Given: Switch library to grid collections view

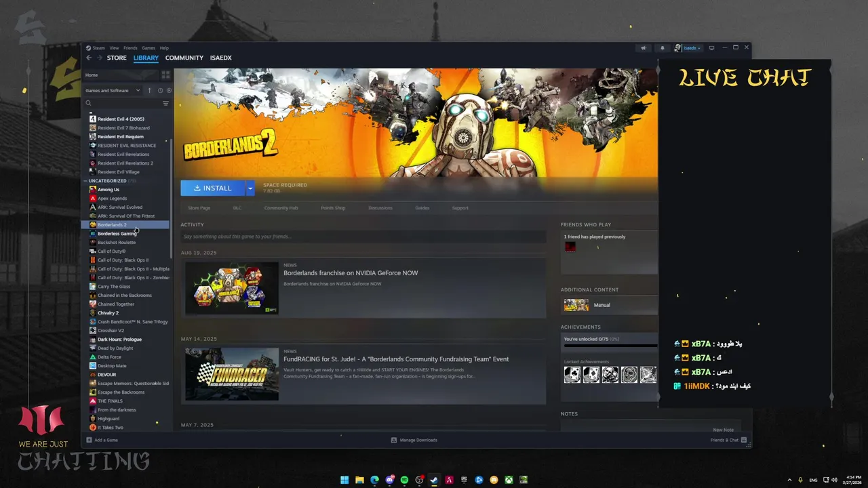Looking at the screenshot, I should (165, 75).
